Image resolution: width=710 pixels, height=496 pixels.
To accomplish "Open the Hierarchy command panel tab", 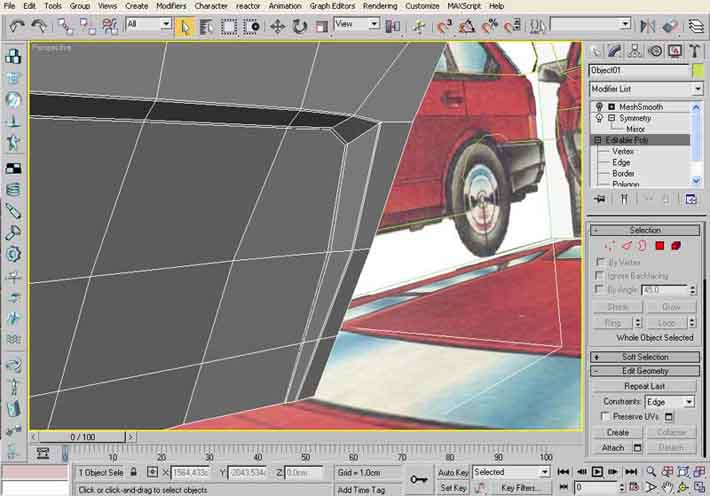I will point(636,51).
